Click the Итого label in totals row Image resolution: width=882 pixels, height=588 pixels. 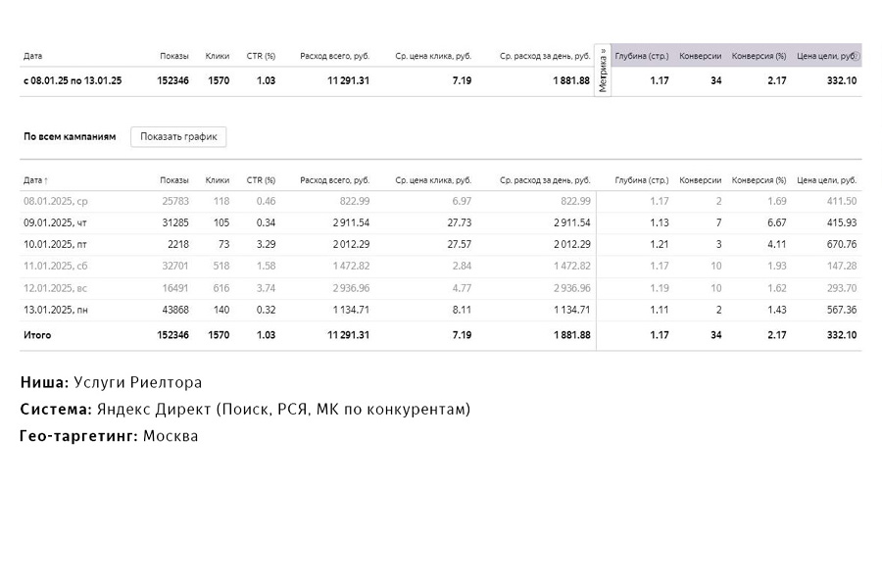click(37, 335)
